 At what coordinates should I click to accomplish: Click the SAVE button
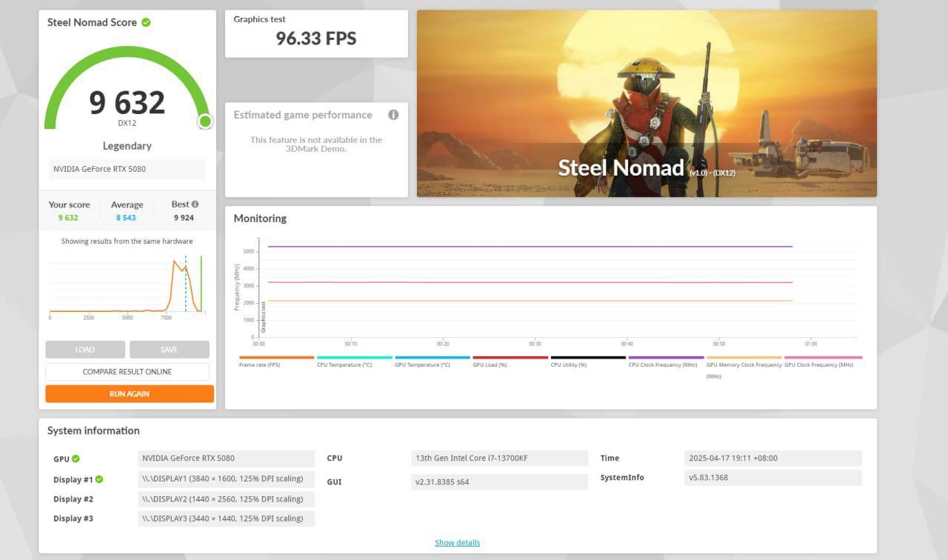pos(169,350)
